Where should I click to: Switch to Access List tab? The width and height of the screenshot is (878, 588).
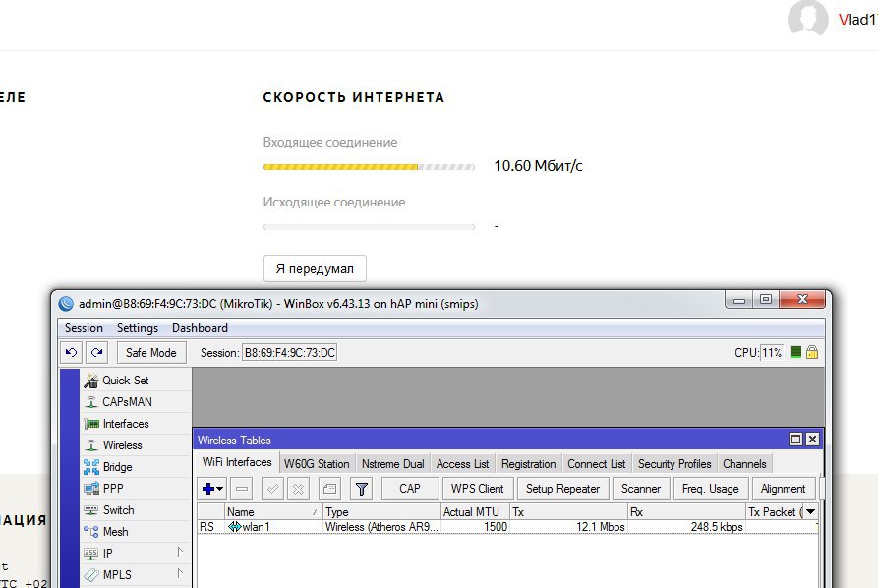(x=462, y=464)
